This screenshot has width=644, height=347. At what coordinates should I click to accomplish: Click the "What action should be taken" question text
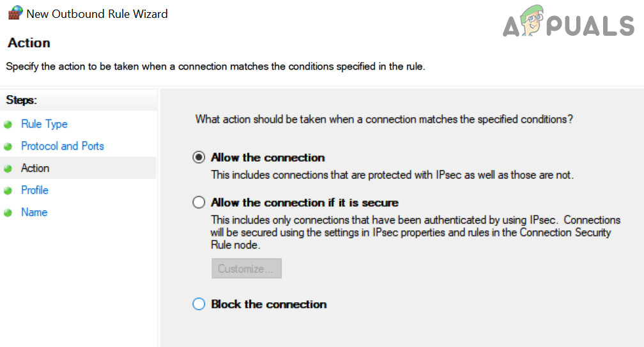384,119
